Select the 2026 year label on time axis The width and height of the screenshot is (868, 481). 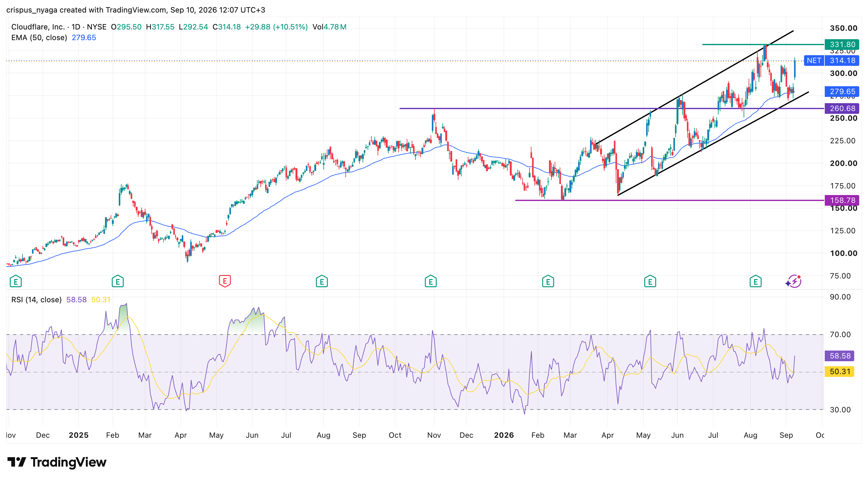coord(504,435)
